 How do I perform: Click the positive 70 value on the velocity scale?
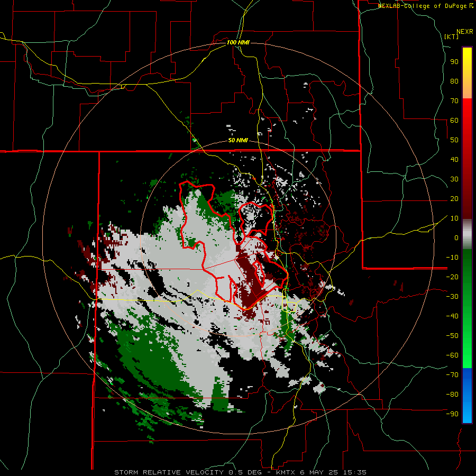point(454,101)
